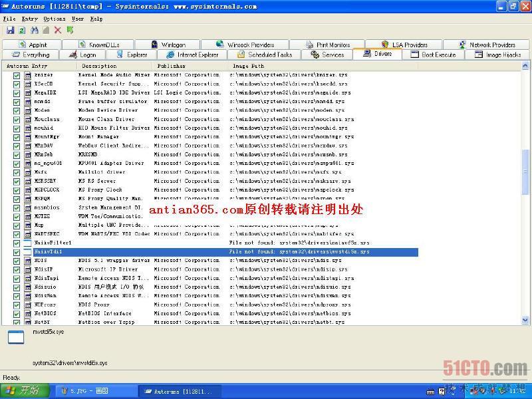Open the User menu

[78, 19]
